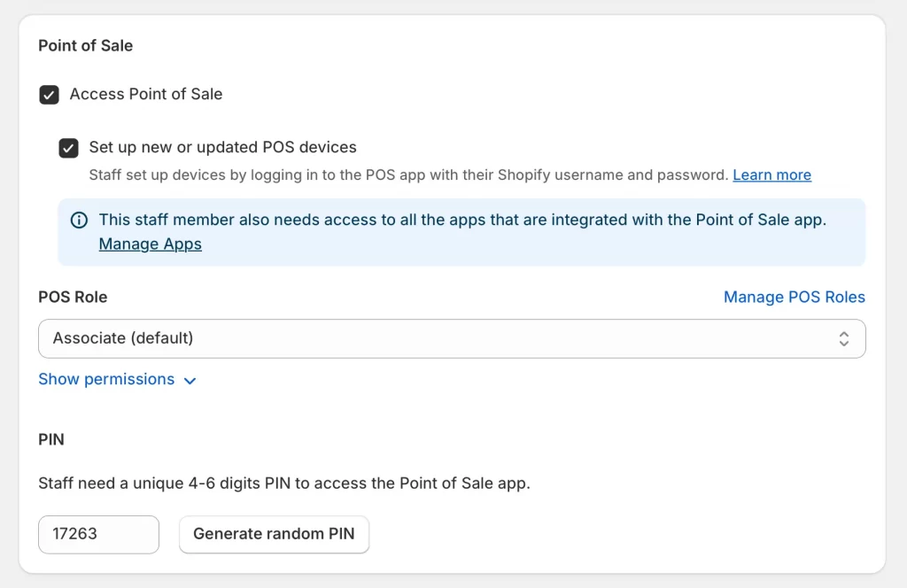The height and width of the screenshot is (588, 907).
Task: Open the Learn more link
Action: pos(771,174)
